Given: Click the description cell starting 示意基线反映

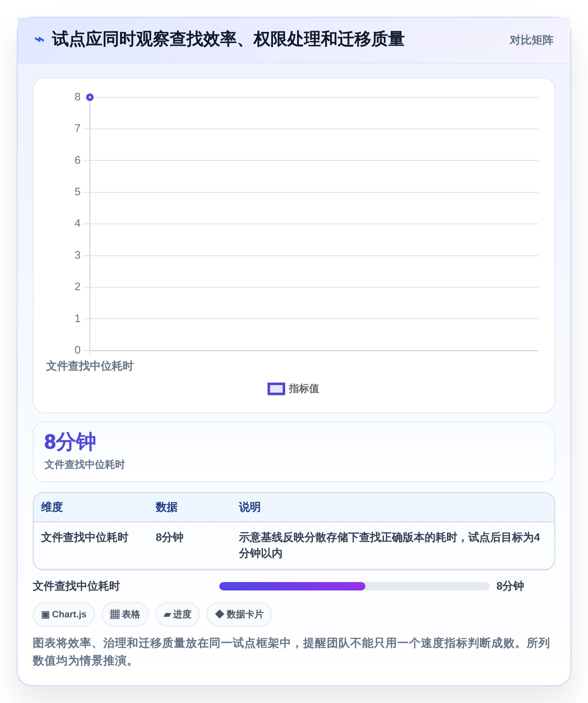Looking at the screenshot, I should (389, 546).
